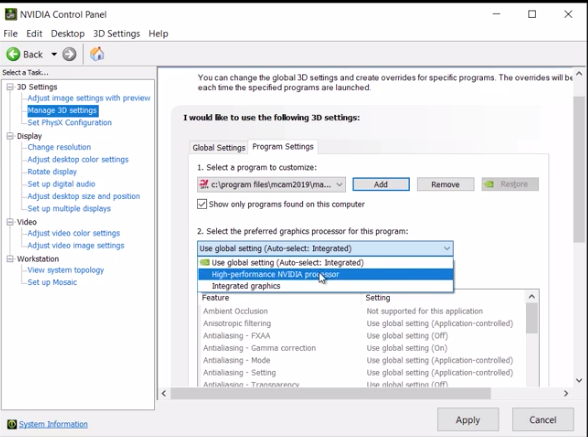This screenshot has width=588, height=437.
Task: Open Adjust video image settings task
Action: [x=76, y=245]
